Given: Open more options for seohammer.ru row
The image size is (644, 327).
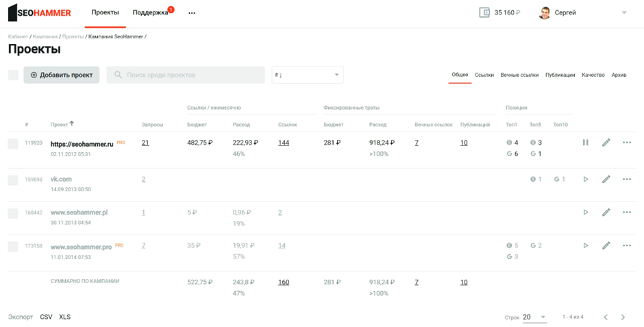Looking at the screenshot, I should click(x=626, y=143).
